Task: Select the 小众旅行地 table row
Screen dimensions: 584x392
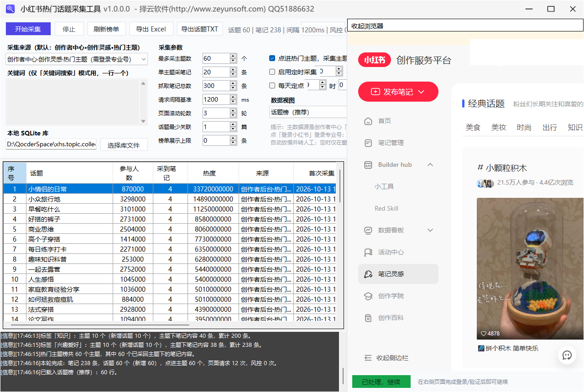Action: click(170, 199)
